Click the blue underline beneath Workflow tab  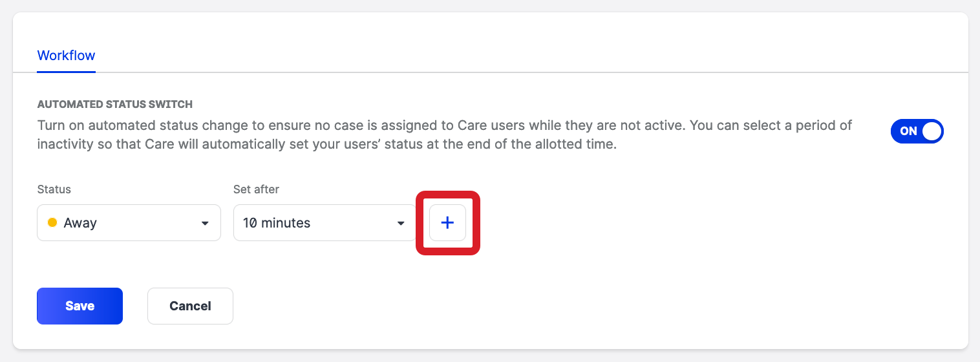66,71
